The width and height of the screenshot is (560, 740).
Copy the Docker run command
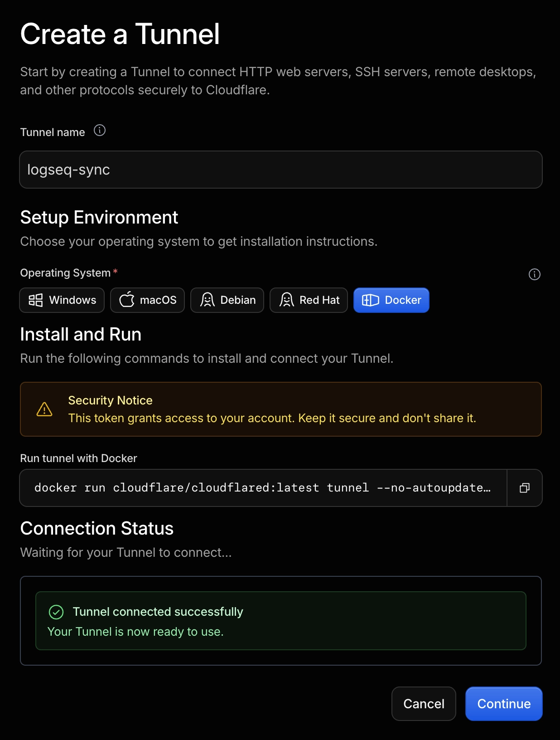pyautogui.click(x=525, y=488)
